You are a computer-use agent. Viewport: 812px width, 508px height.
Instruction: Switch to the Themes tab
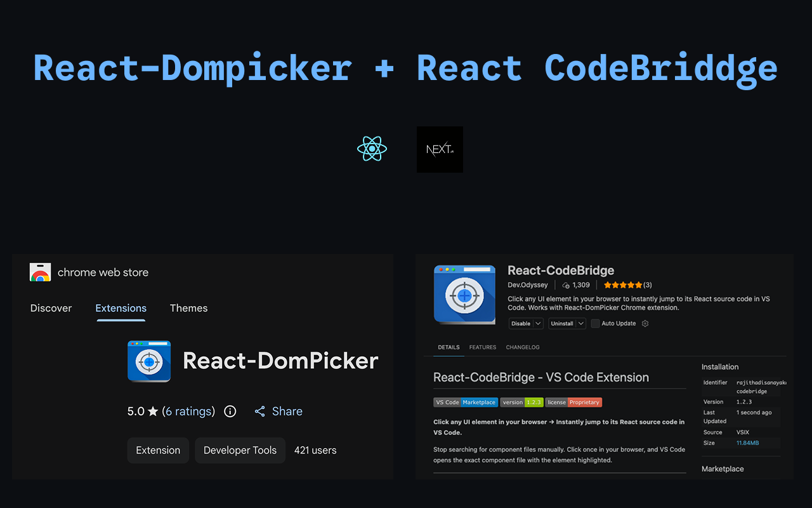(x=188, y=308)
